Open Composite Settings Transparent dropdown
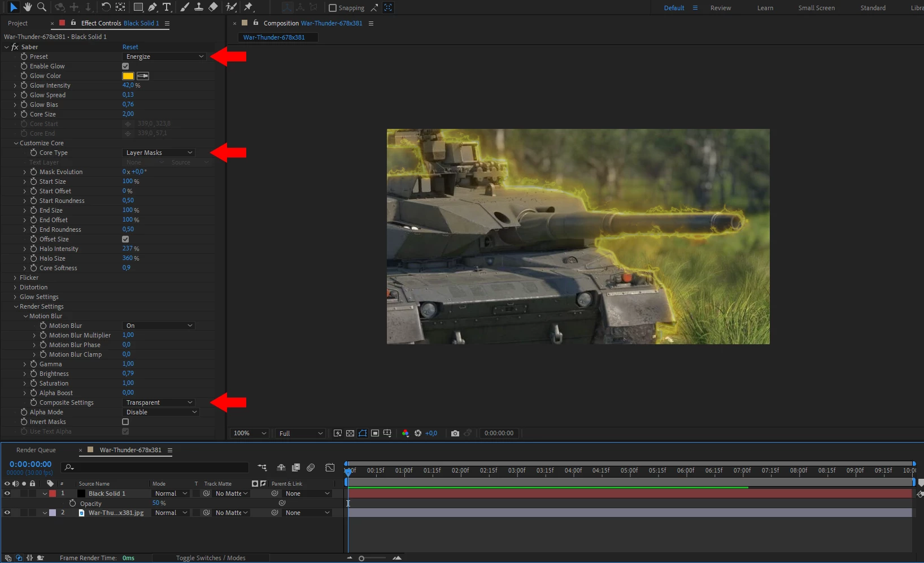 point(159,402)
